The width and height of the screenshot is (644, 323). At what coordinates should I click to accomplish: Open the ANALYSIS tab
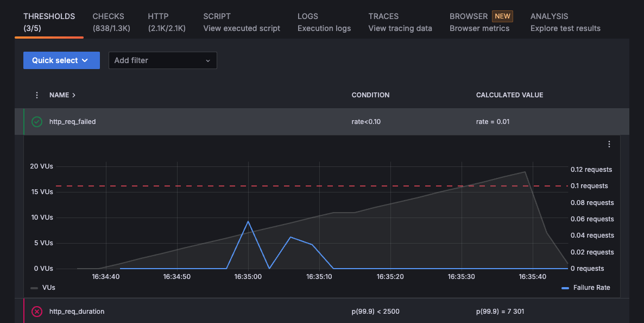565,22
